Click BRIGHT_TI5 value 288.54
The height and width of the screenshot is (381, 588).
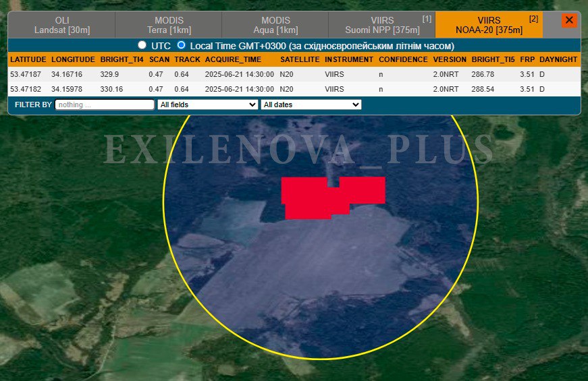(483, 89)
